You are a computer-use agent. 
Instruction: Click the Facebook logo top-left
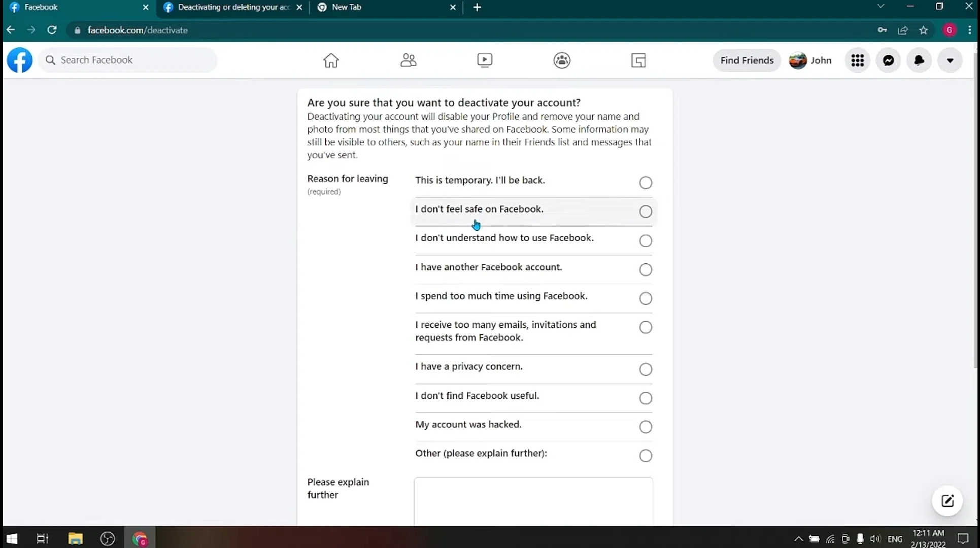pos(19,60)
